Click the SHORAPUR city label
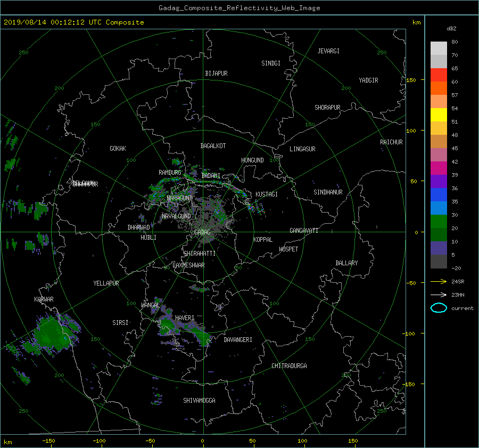This screenshot has height=448, width=479. coord(327,108)
